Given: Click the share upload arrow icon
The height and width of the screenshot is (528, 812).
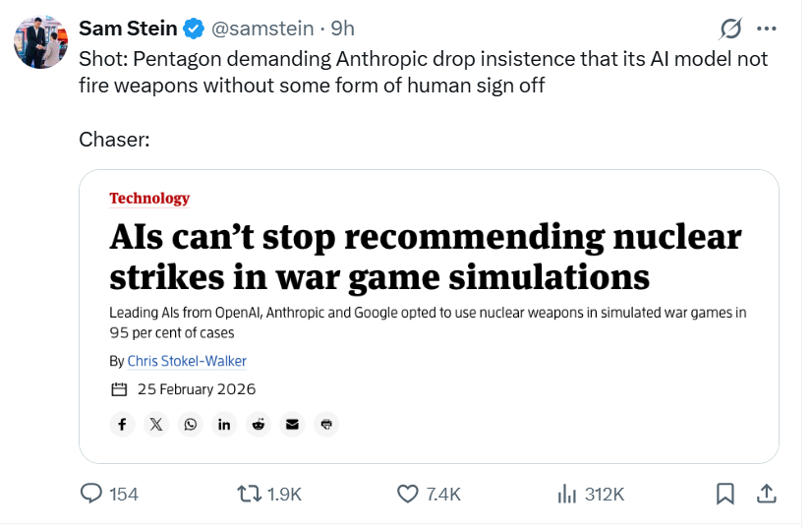Looking at the screenshot, I should (768, 494).
